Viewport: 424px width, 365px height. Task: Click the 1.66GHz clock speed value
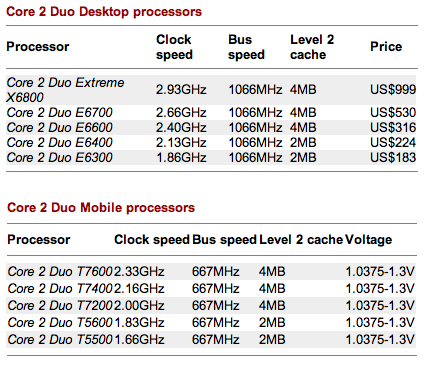click(139, 340)
